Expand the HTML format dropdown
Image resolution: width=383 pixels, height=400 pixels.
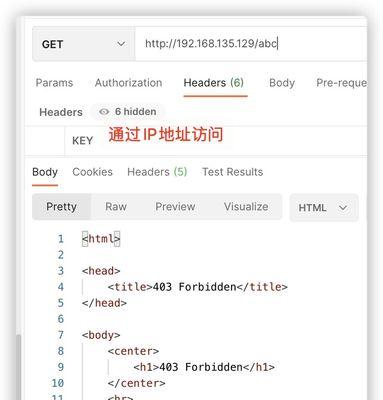pyautogui.click(x=324, y=208)
